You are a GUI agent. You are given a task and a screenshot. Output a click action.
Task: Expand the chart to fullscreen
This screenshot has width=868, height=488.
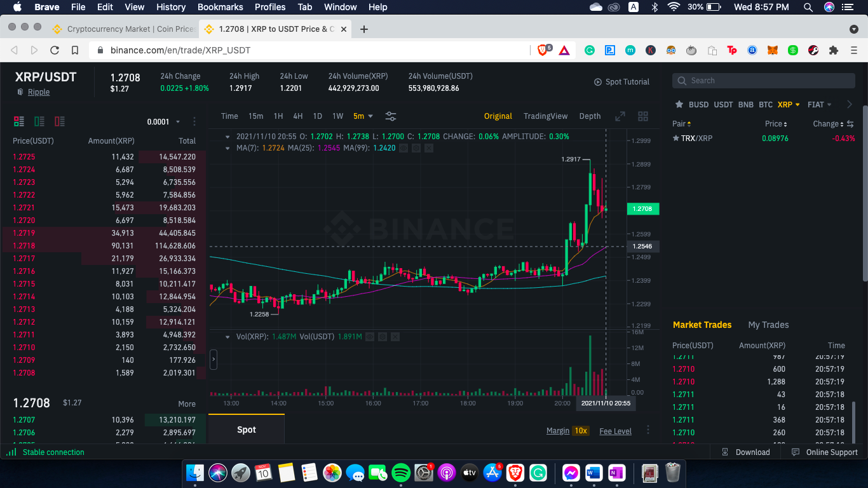[x=620, y=116]
